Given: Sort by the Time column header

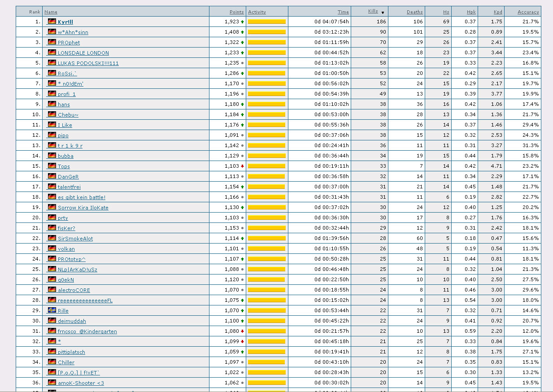Looking at the screenshot, I should click(x=343, y=12).
